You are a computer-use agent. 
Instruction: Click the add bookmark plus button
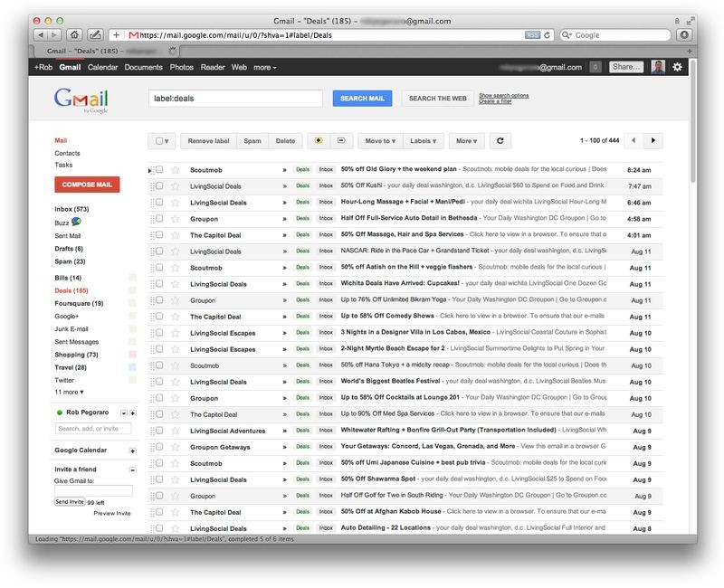[116, 35]
